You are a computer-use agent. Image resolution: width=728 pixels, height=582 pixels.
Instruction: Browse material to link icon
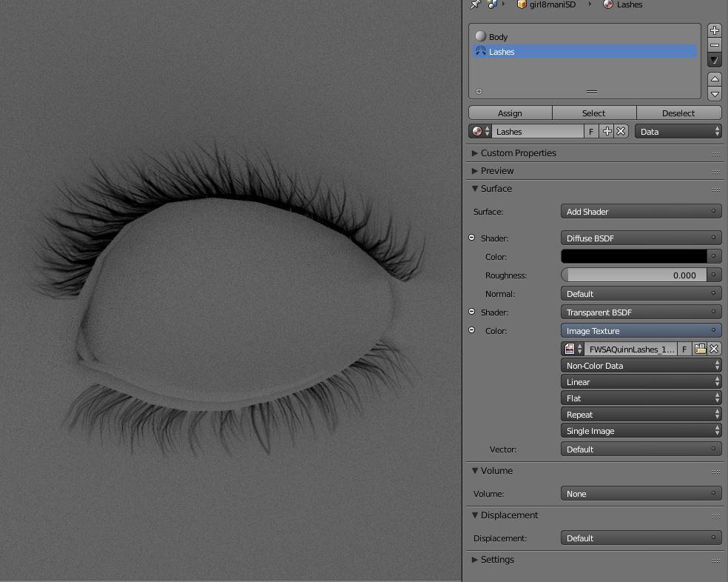click(x=481, y=132)
